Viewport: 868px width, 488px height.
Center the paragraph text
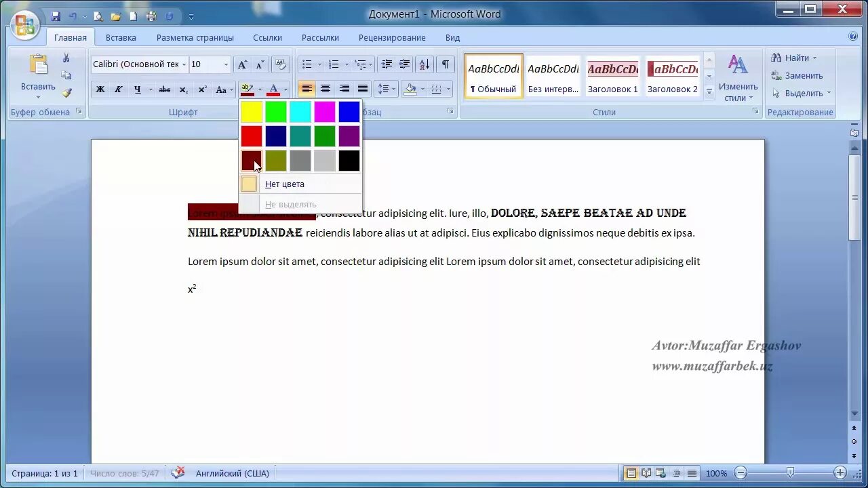point(325,89)
